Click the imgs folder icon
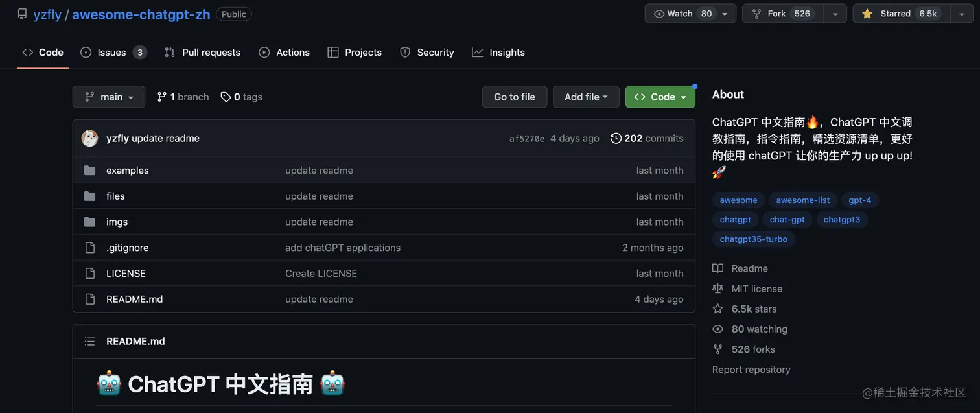The width and height of the screenshot is (980, 413). (90, 222)
